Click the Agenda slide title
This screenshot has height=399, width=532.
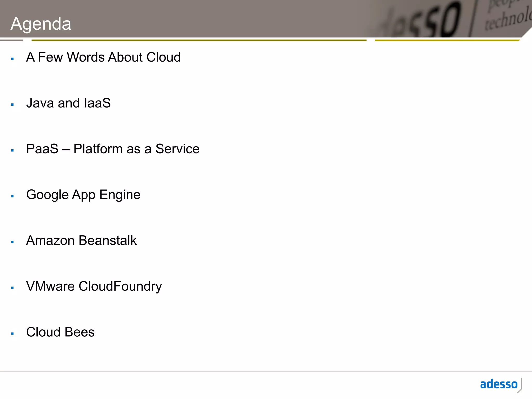(41, 24)
